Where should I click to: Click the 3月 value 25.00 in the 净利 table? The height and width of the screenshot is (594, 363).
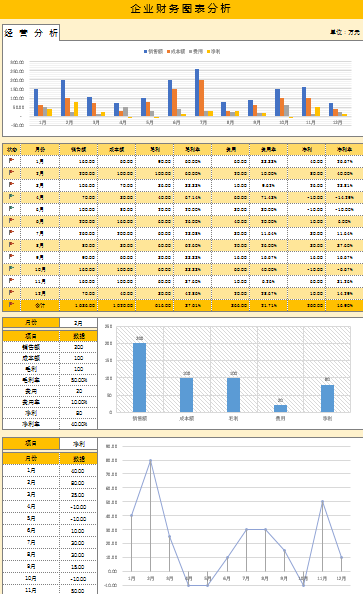click(78, 495)
